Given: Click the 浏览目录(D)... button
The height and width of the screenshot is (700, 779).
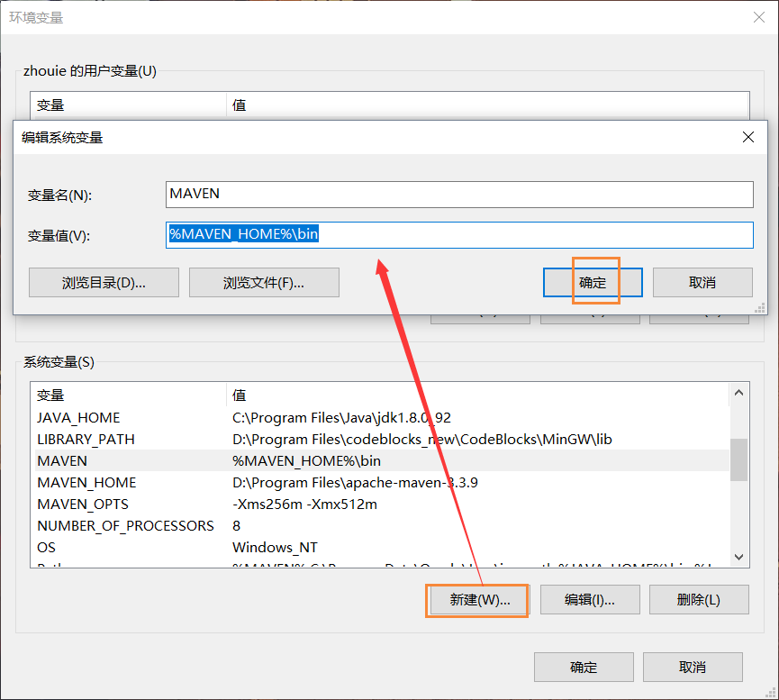Looking at the screenshot, I should click(104, 282).
